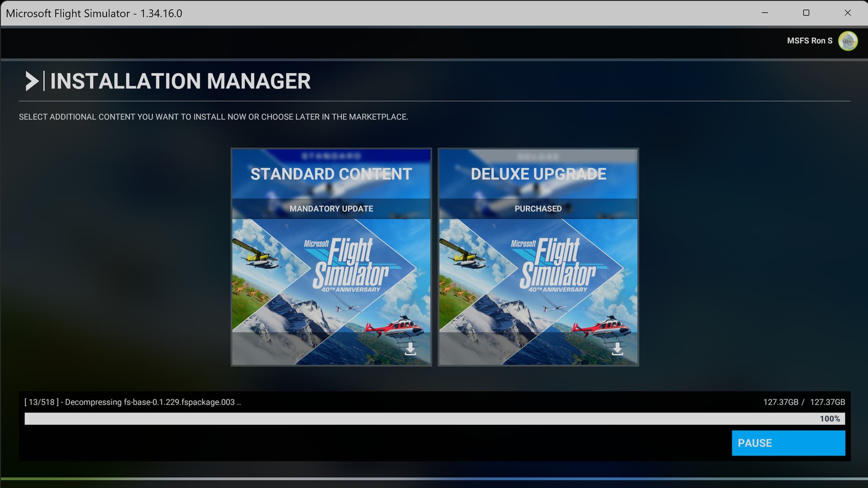This screenshot has width=868, height=488.
Task: Select the Deluxe Upgrade heading
Action: [x=538, y=174]
